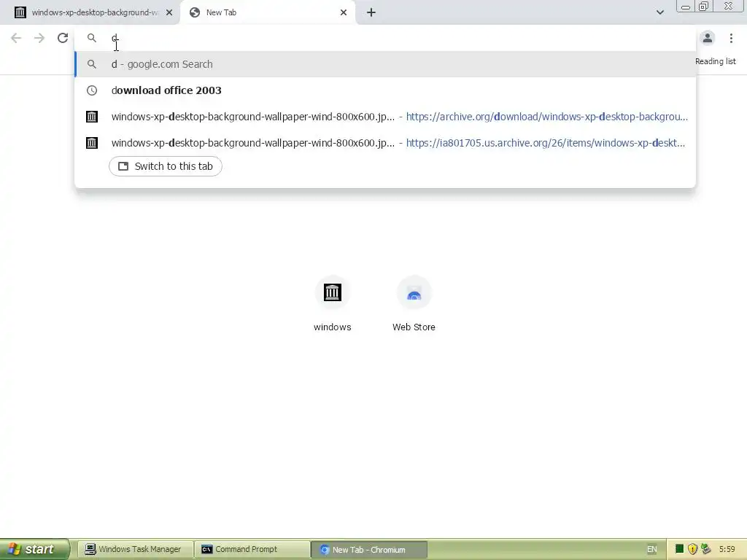Open the ia801705.us.archive.org wallpaper suggestion
The width and height of the screenshot is (747, 560).
(x=385, y=143)
